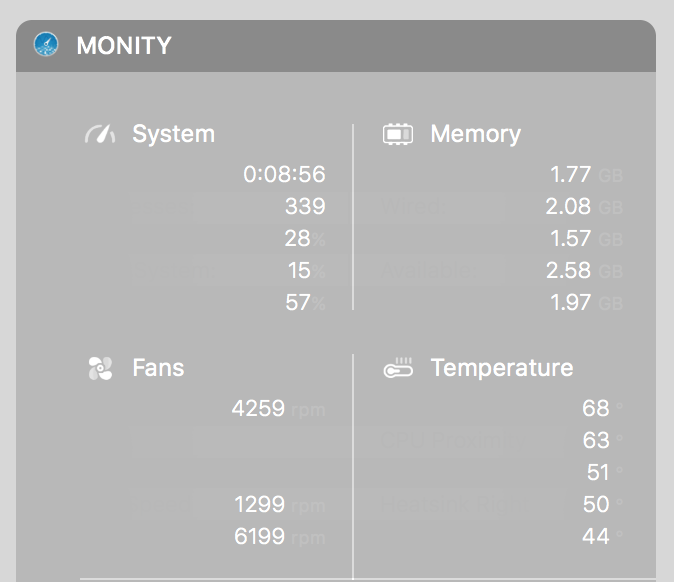The height and width of the screenshot is (582, 674).
Task: Click the 57% value in System
Action: coord(305,303)
